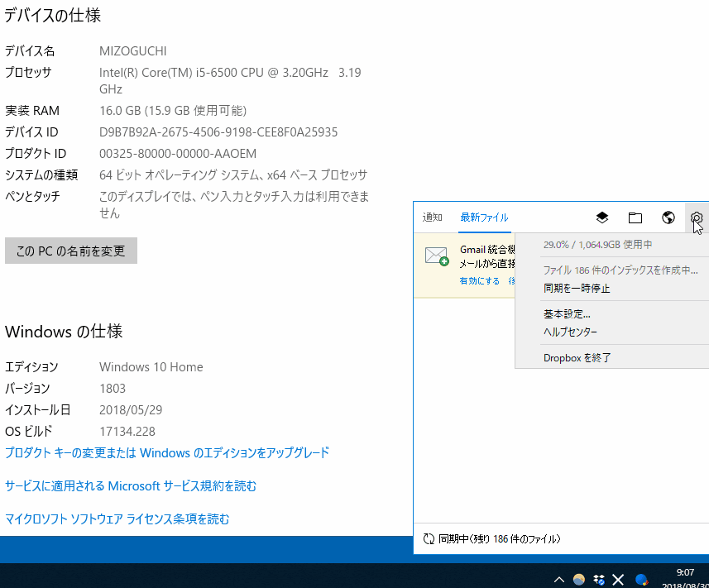The height and width of the screenshot is (588, 709).
Task: Open dropbox.com via the globe icon
Action: 667,218
